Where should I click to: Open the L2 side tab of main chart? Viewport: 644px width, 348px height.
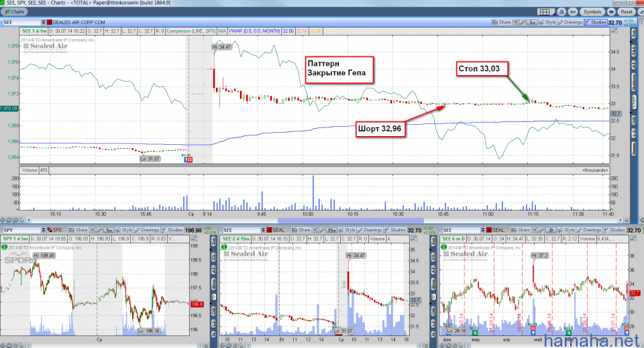(x=634, y=133)
